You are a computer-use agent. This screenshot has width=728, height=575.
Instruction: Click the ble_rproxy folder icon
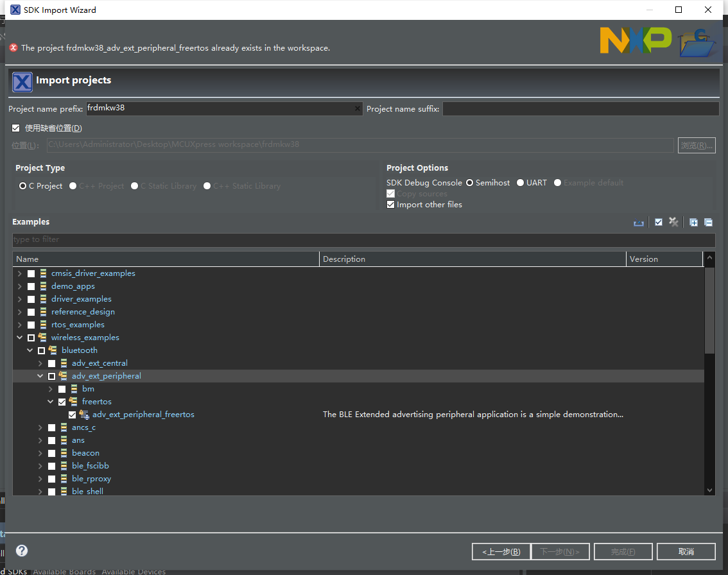click(x=64, y=479)
